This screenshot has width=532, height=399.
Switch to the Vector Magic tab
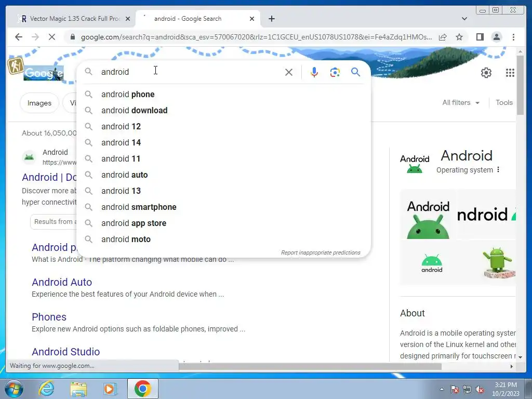(74, 19)
